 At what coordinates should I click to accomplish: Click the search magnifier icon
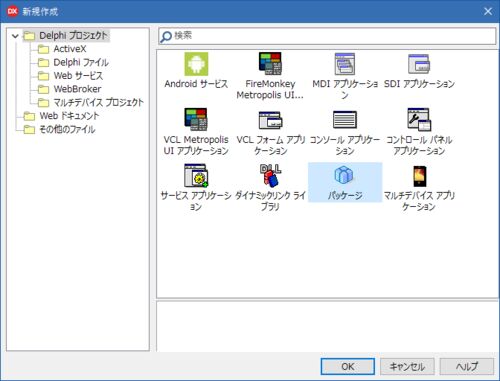click(x=166, y=36)
